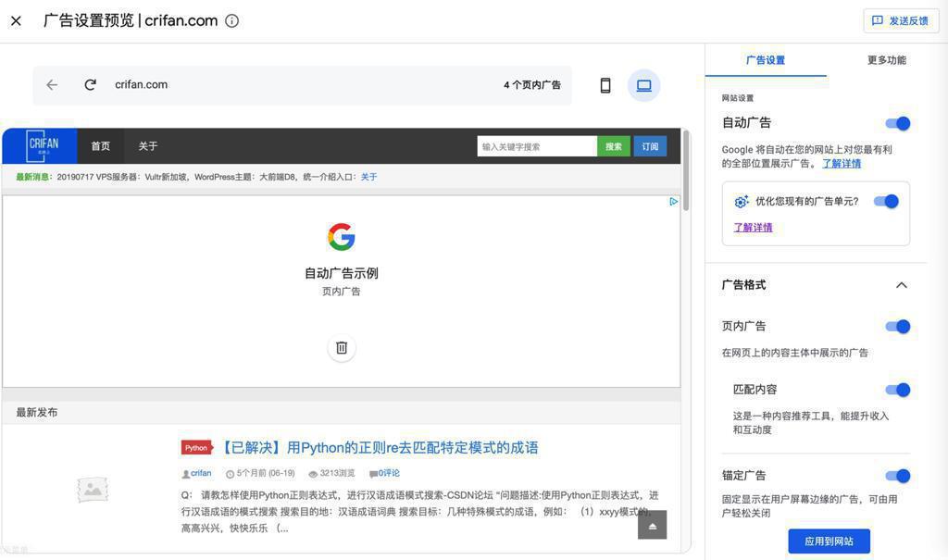Click the article thumbnail placeholder image

93,490
